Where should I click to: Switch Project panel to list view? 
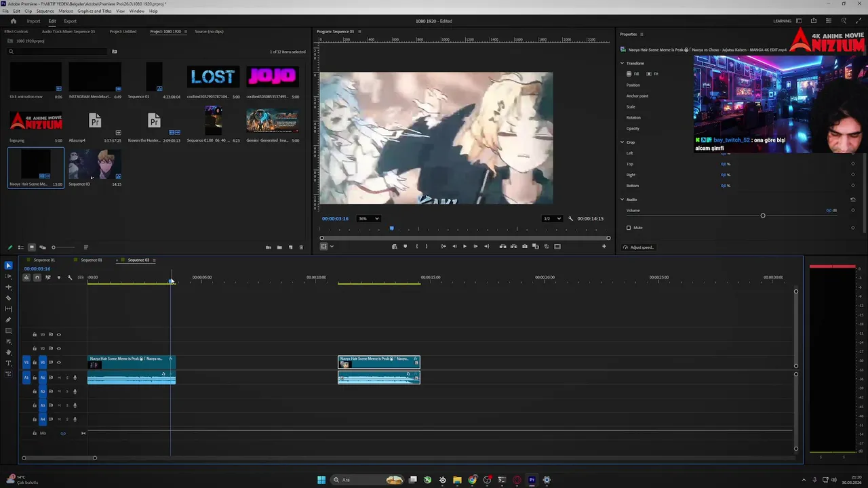tap(20, 247)
